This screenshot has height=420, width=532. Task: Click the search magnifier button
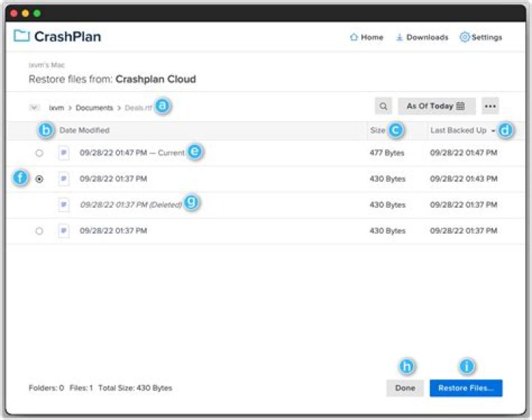point(383,106)
